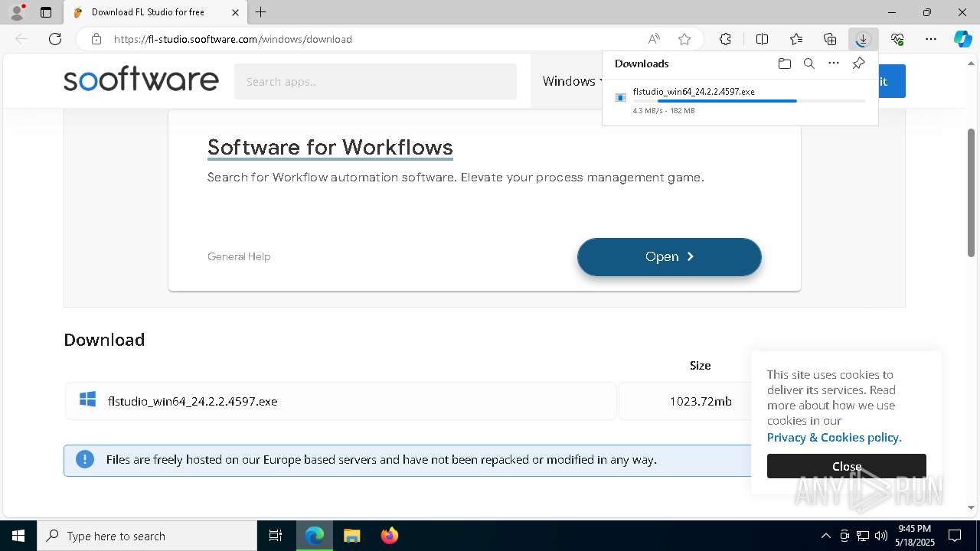The width and height of the screenshot is (980, 551).
Task: Pin the Downloads panel
Action: coord(858,64)
